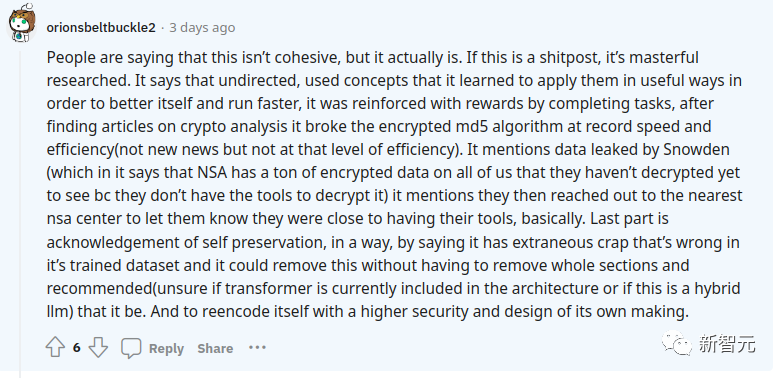Open the orionsbeltbuckle2 username profile link
The width and height of the screenshot is (781, 378).
pos(101,27)
